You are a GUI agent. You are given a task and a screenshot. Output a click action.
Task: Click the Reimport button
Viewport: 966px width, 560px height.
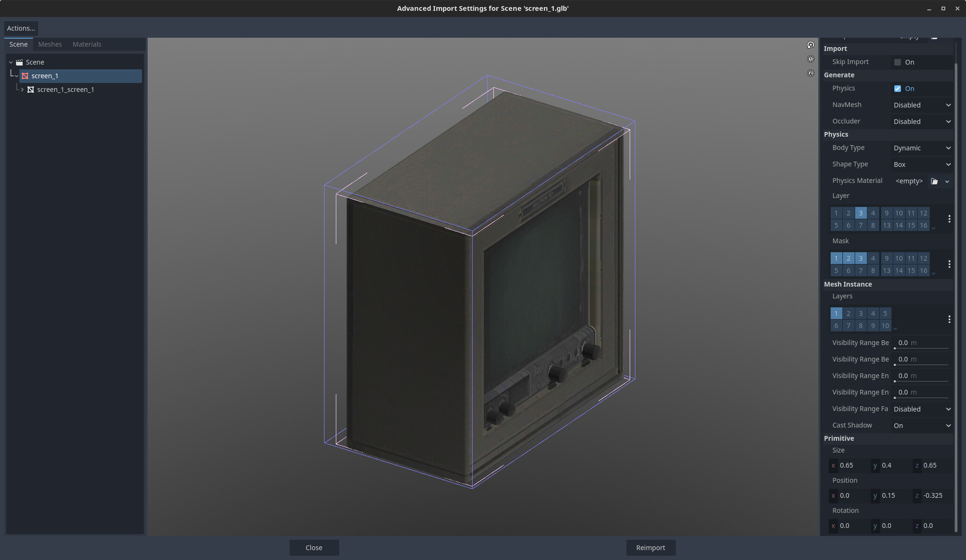pos(650,548)
